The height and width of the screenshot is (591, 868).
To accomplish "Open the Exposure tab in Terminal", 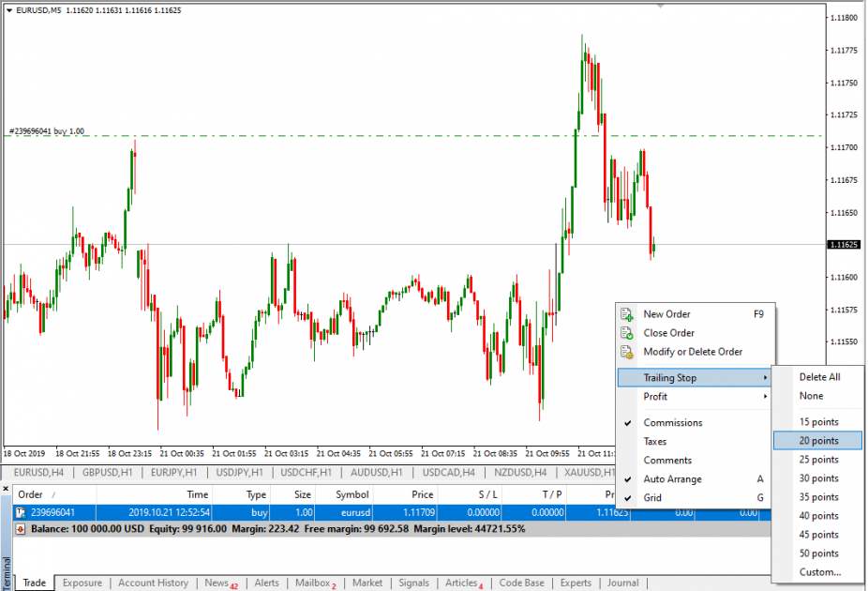I will (82, 583).
